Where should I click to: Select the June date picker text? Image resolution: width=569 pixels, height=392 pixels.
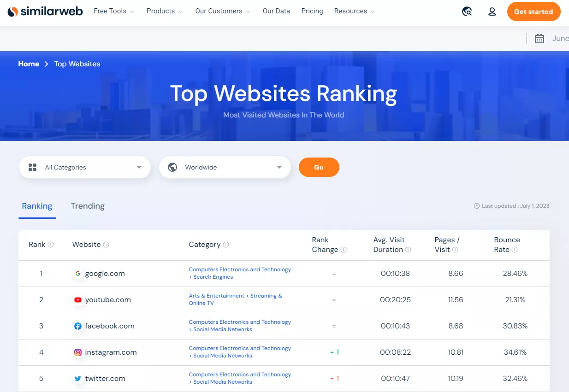pyautogui.click(x=560, y=39)
